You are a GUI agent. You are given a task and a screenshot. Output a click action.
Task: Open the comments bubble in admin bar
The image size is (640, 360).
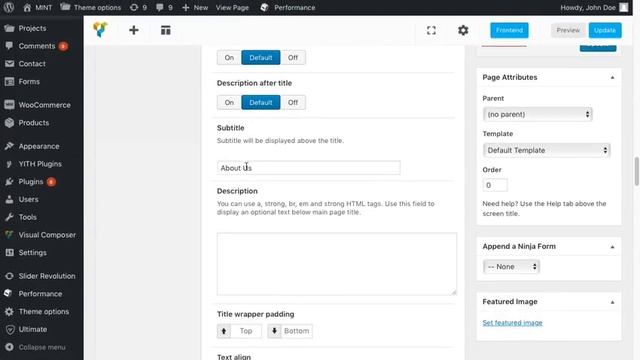pyautogui.click(x=164, y=7)
